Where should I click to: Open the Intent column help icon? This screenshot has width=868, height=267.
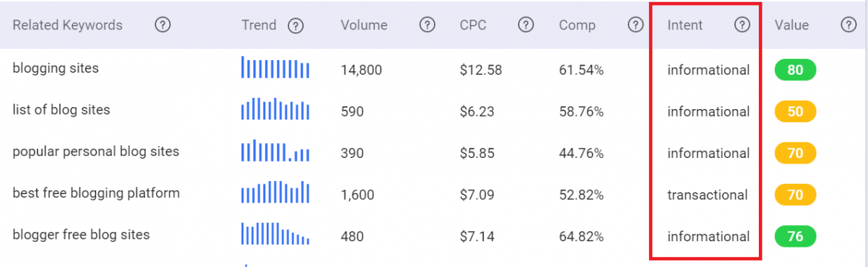tap(742, 25)
